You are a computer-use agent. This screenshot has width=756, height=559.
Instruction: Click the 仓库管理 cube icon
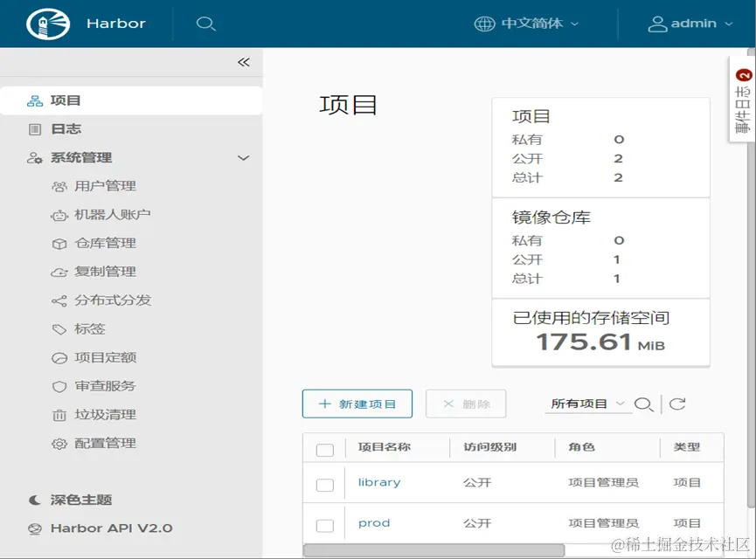59,244
